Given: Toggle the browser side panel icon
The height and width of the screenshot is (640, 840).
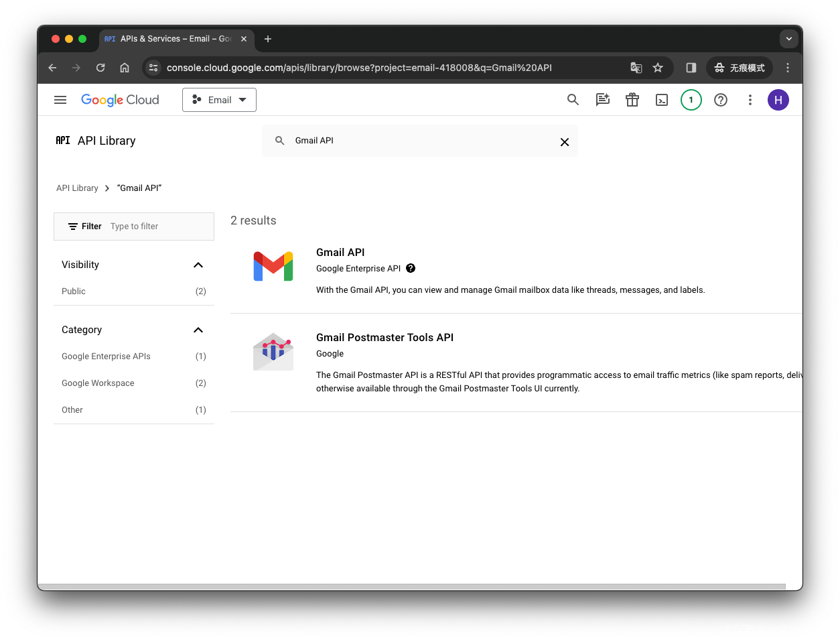Looking at the screenshot, I should pyautogui.click(x=691, y=68).
